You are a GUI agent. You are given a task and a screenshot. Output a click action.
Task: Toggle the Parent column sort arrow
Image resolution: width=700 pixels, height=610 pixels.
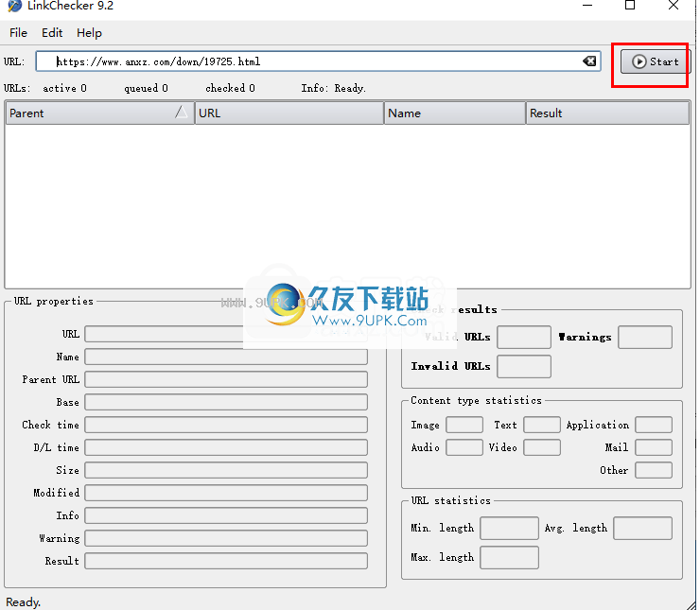[182, 112]
